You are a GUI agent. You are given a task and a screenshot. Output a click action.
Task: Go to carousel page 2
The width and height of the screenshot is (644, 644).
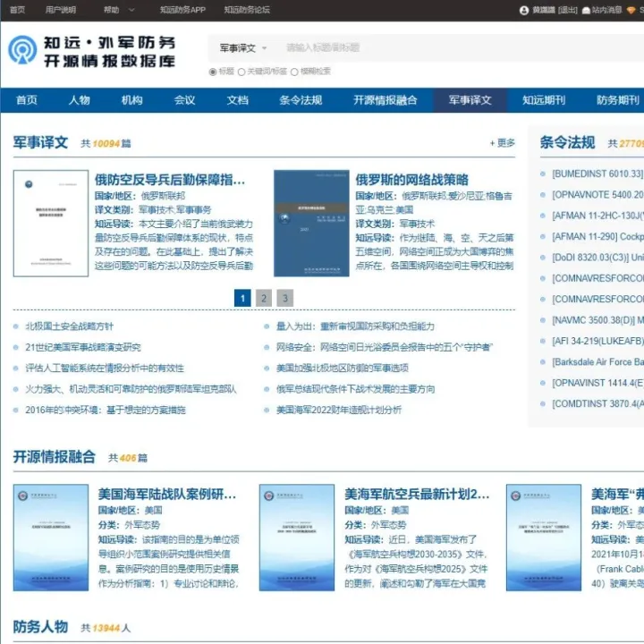click(264, 298)
